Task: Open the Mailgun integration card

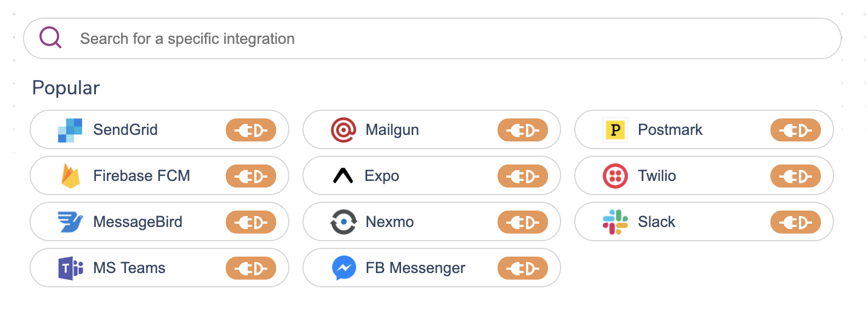Action: [432, 130]
